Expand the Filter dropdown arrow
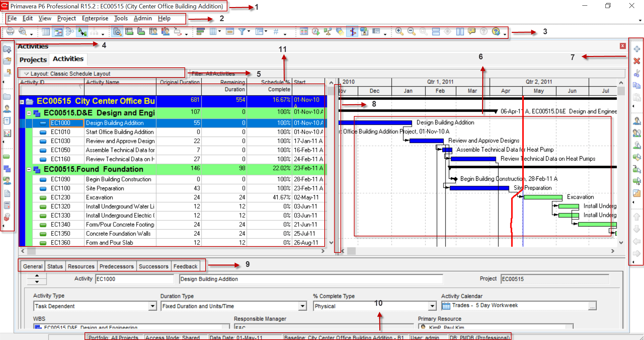Image resolution: width=644 pixels, height=340 pixels. pos(249,32)
